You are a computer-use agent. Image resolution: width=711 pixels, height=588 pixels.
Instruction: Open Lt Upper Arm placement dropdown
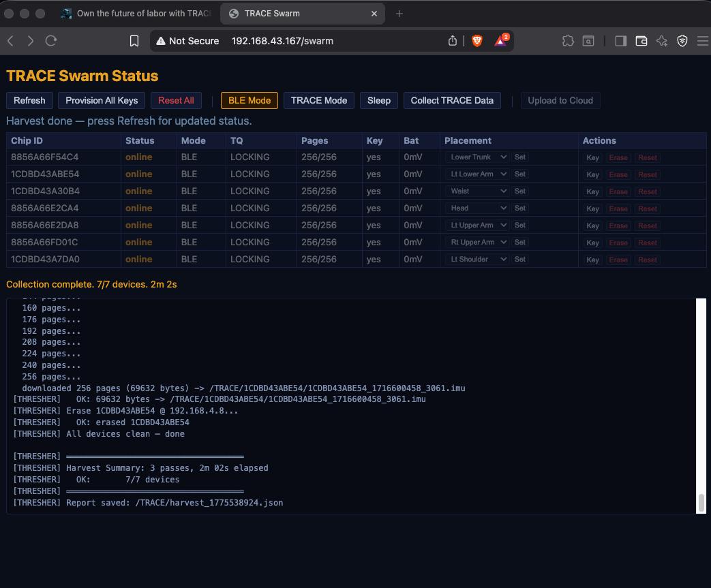pyautogui.click(x=477, y=226)
